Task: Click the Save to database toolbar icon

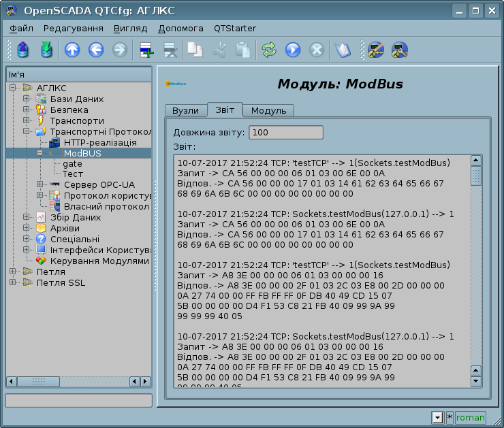Action: pyautogui.click(x=46, y=50)
